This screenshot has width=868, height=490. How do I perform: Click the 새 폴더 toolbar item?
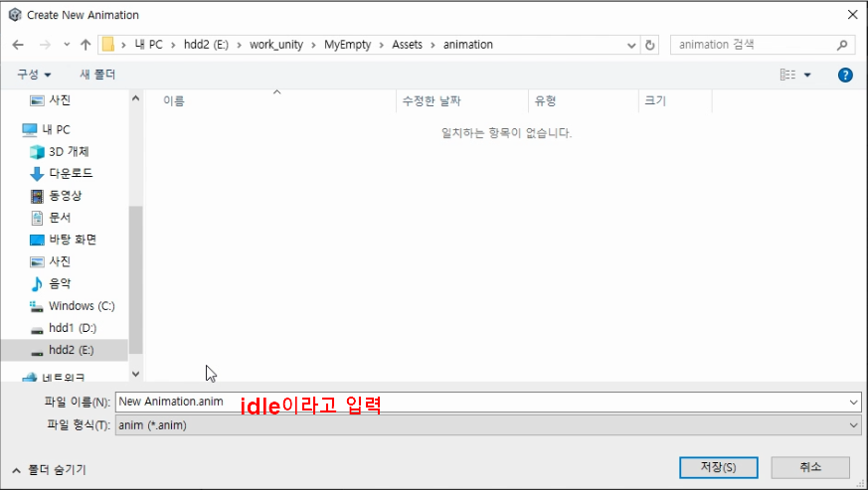[97, 75]
